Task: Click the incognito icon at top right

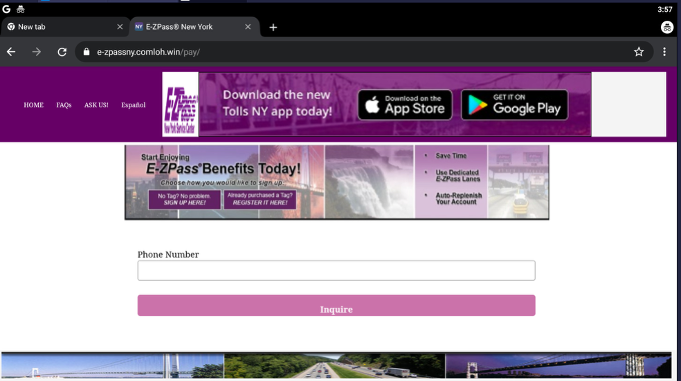Action: 667,27
